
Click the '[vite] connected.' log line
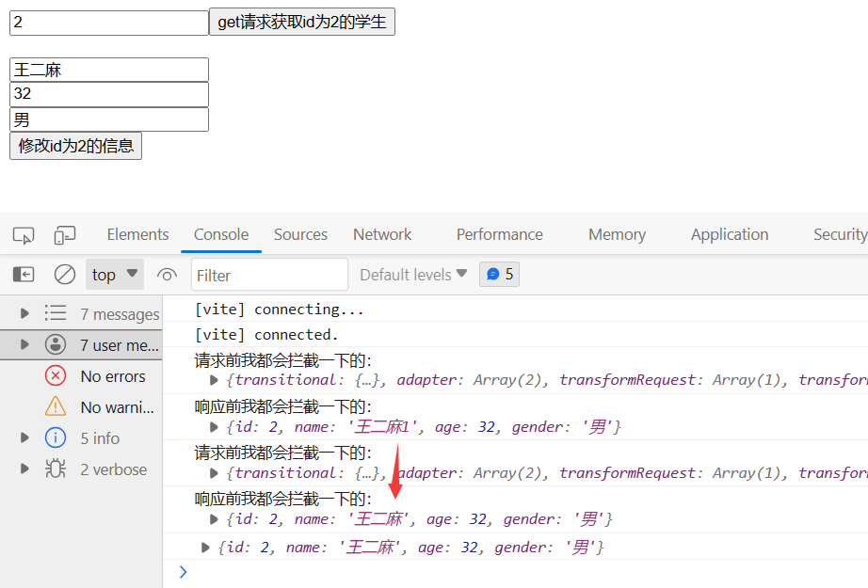coord(266,335)
